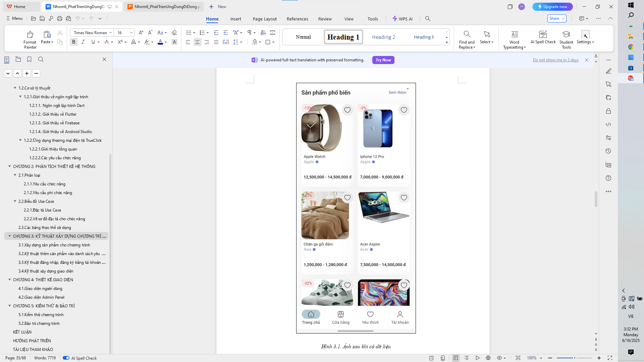Toggle Align left paragraph
644x362 pixels.
(188, 42)
